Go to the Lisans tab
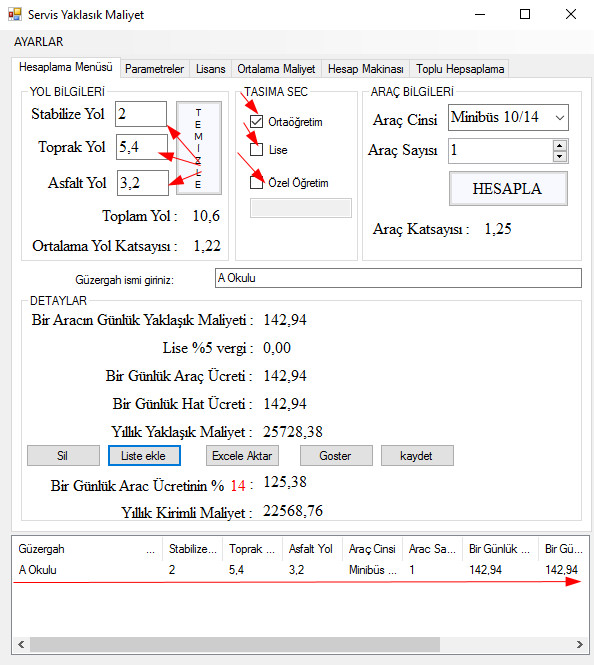The width and height of the screenshot is (594, 665). tap(210, 69)
